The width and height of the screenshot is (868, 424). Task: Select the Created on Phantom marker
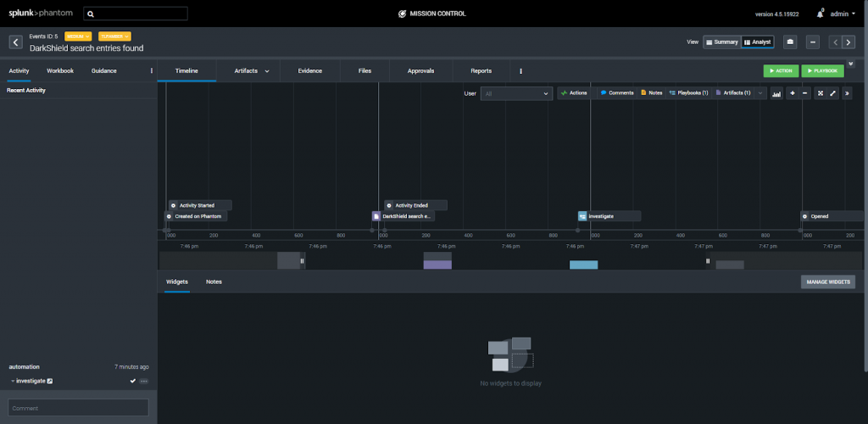coord(196,216)
